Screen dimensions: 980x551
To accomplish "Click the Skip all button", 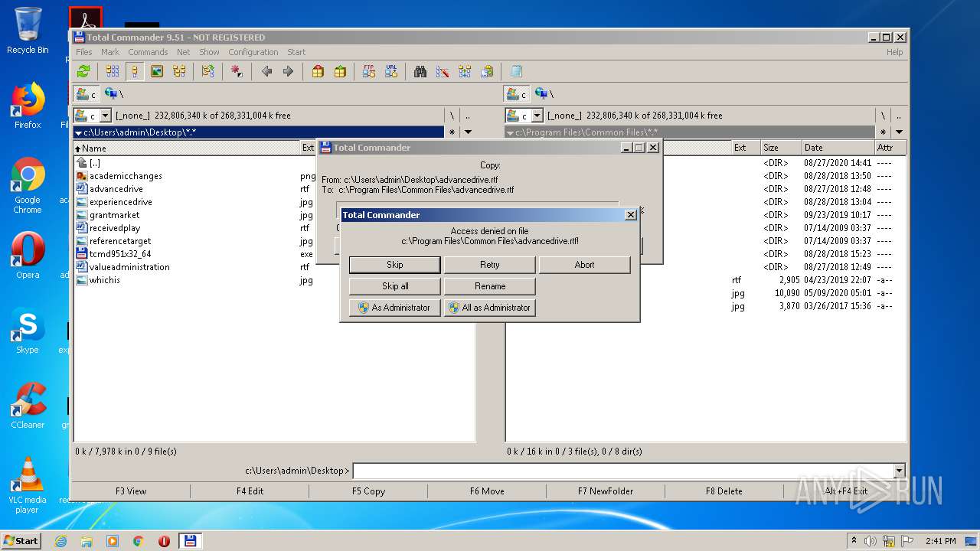I will [395, 286].
